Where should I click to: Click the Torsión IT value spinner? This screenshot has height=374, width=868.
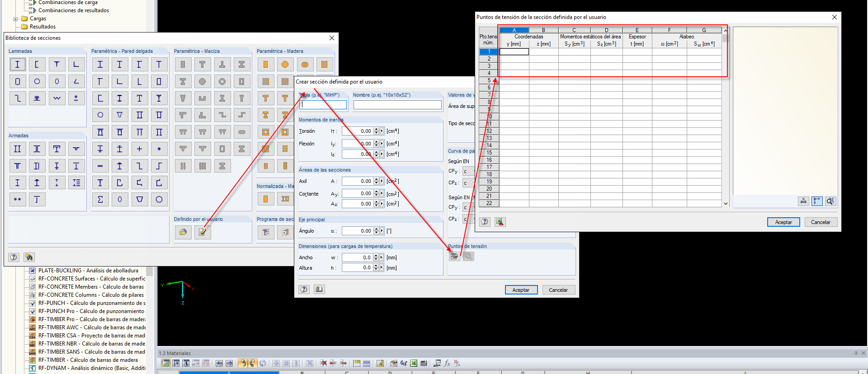[x=376, y=131]
